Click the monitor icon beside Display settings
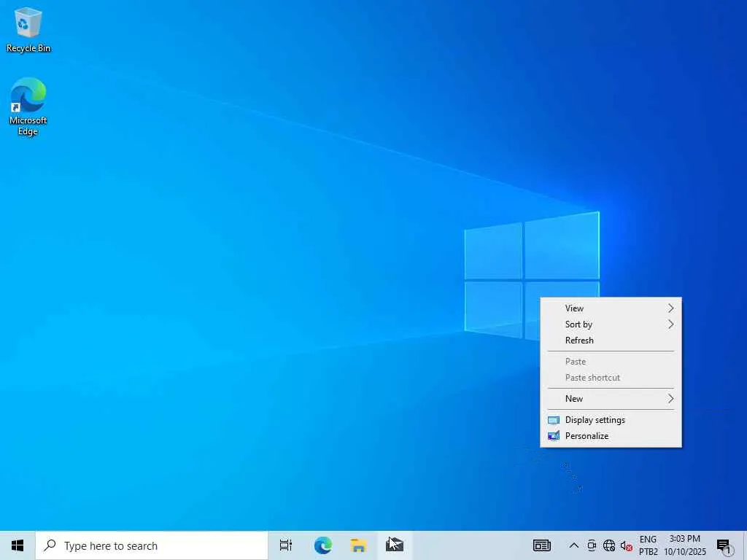The width and height of the screenshot is (747, 560). coord(554,421)
